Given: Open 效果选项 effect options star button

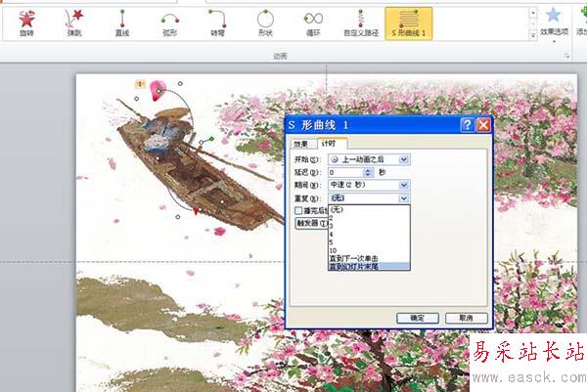Looking at the screenshot, I should (554, 23).
